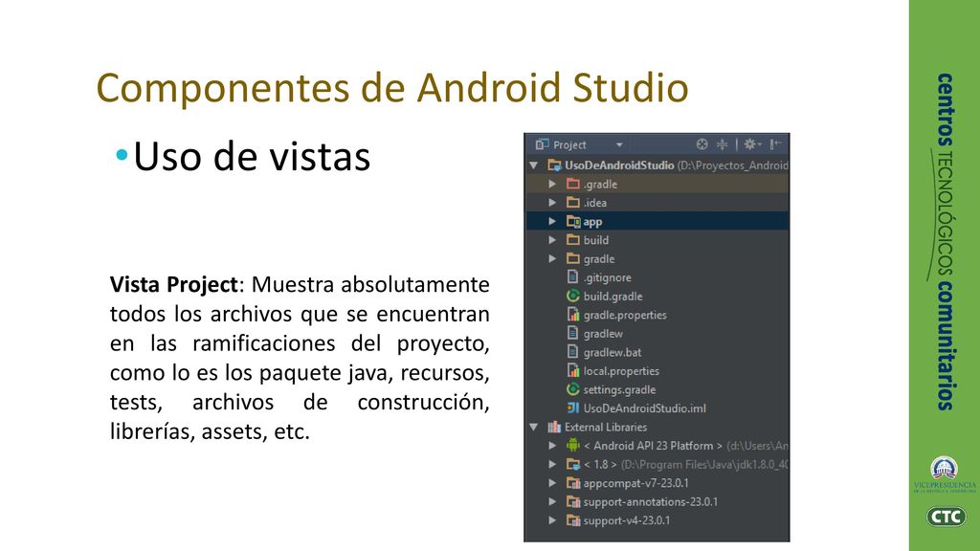980x551 pixels.
Task: Click the External Libraries icon
Action: coord(554,428)
